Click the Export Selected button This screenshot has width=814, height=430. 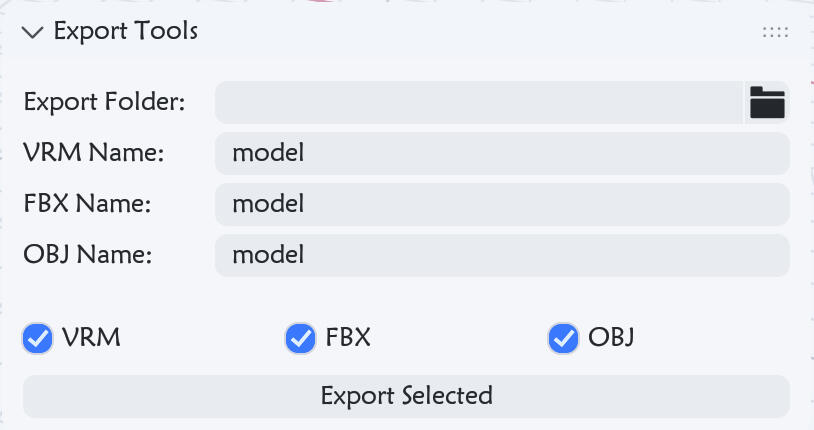pos(406,396)
